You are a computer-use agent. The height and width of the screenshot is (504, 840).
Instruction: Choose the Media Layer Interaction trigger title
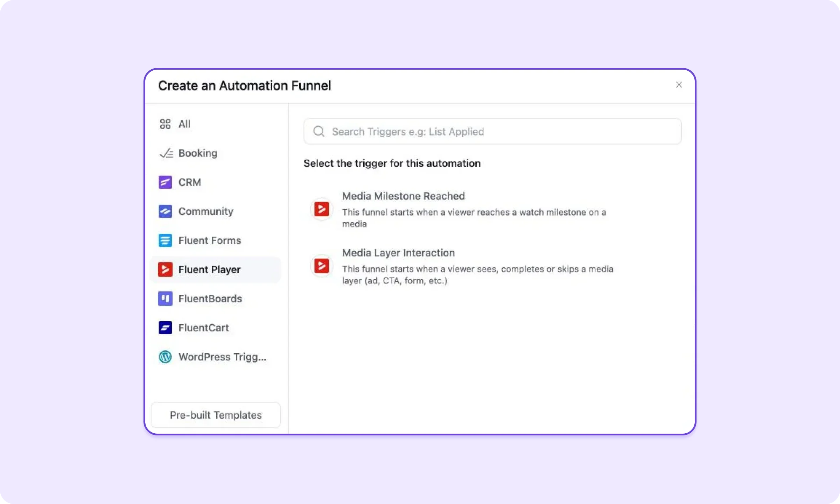click(x=398, y=253)
